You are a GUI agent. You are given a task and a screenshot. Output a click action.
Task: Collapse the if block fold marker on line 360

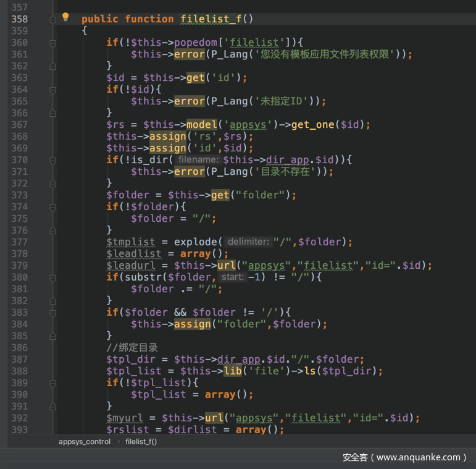(53, 43)
